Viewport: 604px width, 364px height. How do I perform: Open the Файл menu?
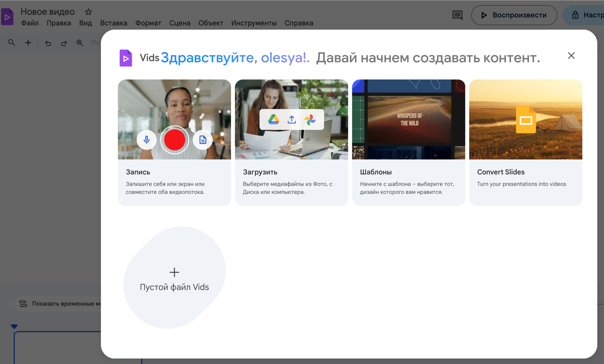click(x=30, y=23)
